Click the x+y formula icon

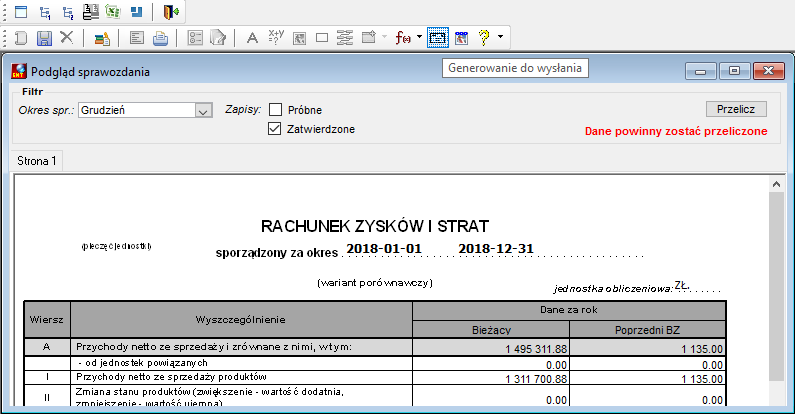276,37
